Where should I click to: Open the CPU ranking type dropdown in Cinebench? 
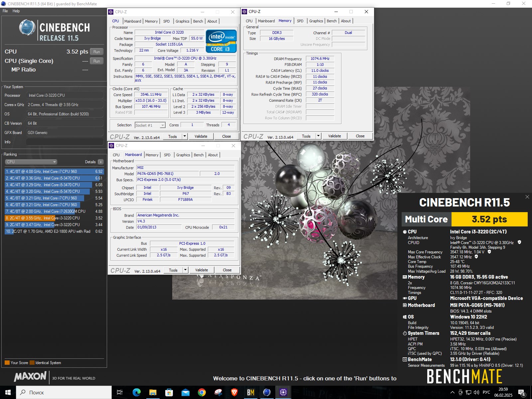pos(31,162)
